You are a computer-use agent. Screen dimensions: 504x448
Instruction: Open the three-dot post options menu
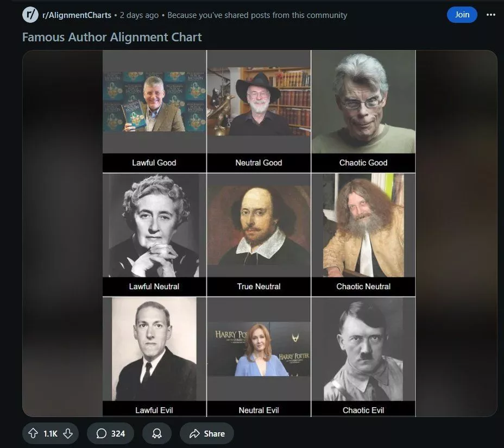[x=491, y=15]
